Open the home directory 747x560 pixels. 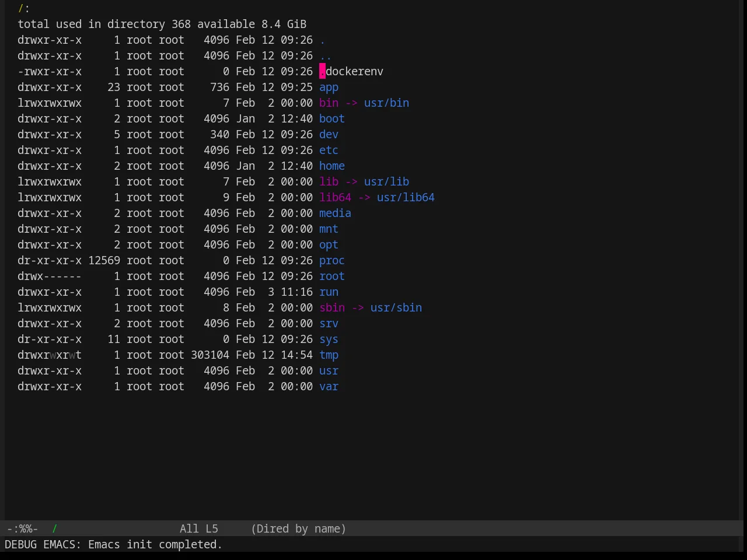pyautogui.click(x=332, y=166)
